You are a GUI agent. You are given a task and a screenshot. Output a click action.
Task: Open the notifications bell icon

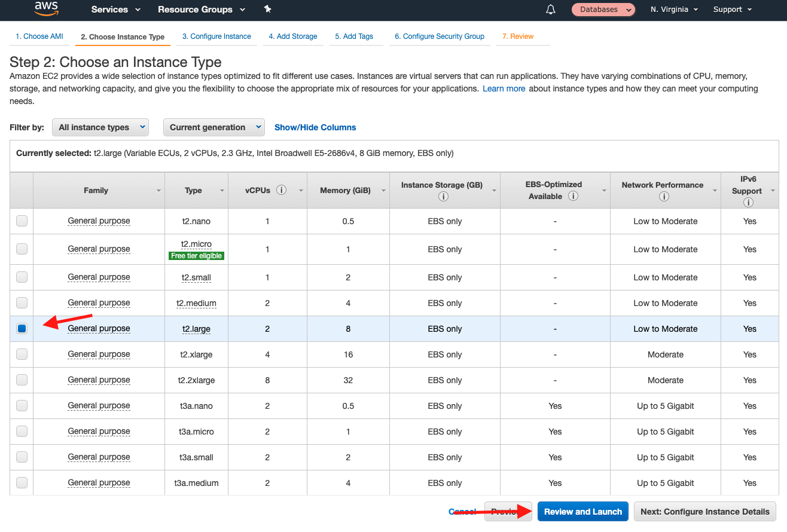(550, 9)
